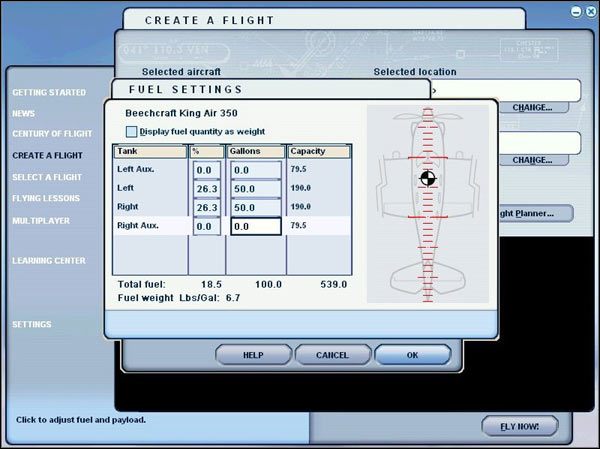
Task: Confirm fuel settings with OK
Action: pyautogui.click(x=412, y=355)
